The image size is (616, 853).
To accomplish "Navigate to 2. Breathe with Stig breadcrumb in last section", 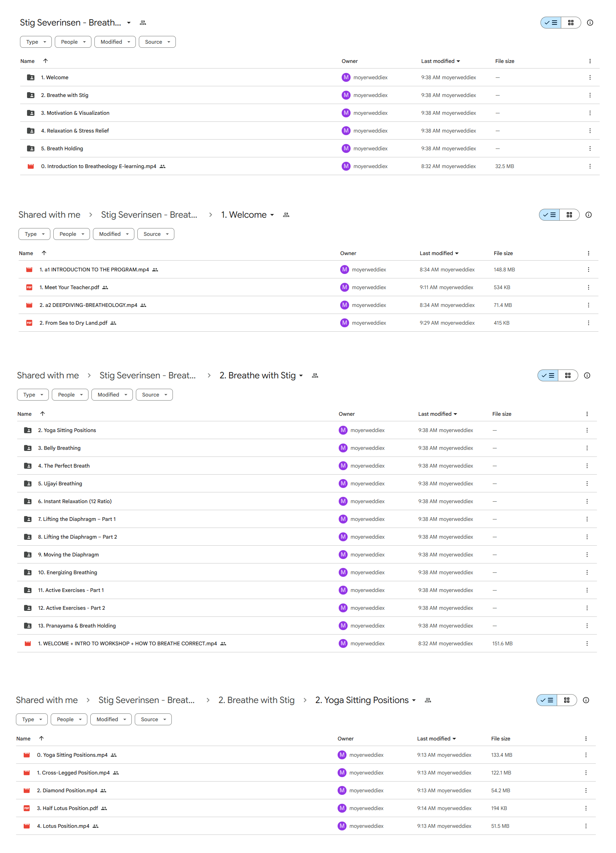I will coord(256,700).
